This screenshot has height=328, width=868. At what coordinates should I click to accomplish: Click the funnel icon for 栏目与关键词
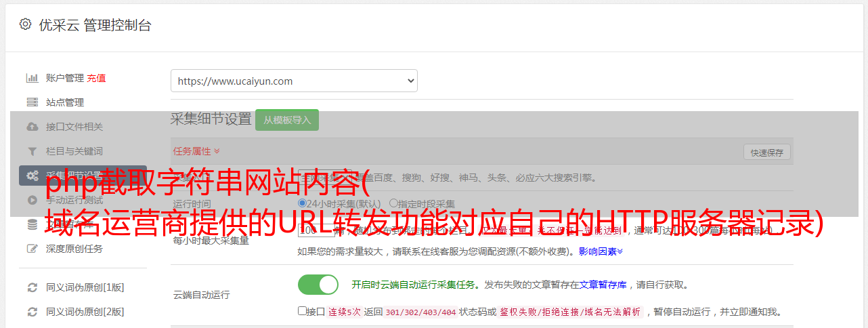[x=32, y=151]
